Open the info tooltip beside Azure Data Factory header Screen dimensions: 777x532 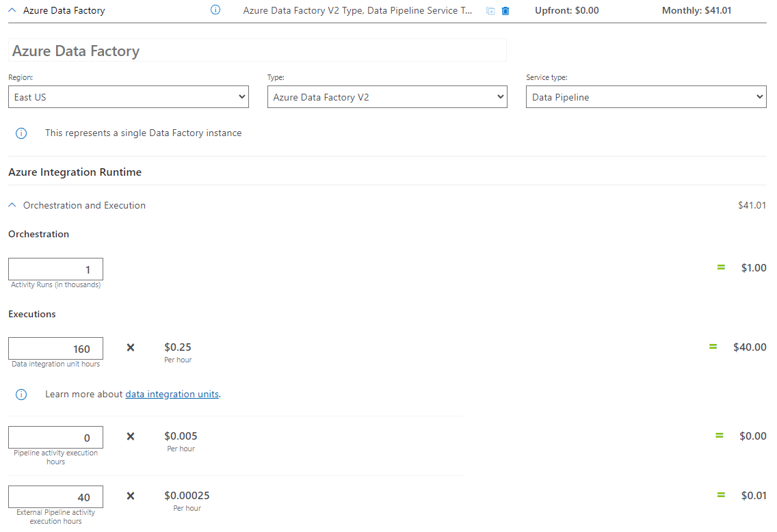[215, 10]
